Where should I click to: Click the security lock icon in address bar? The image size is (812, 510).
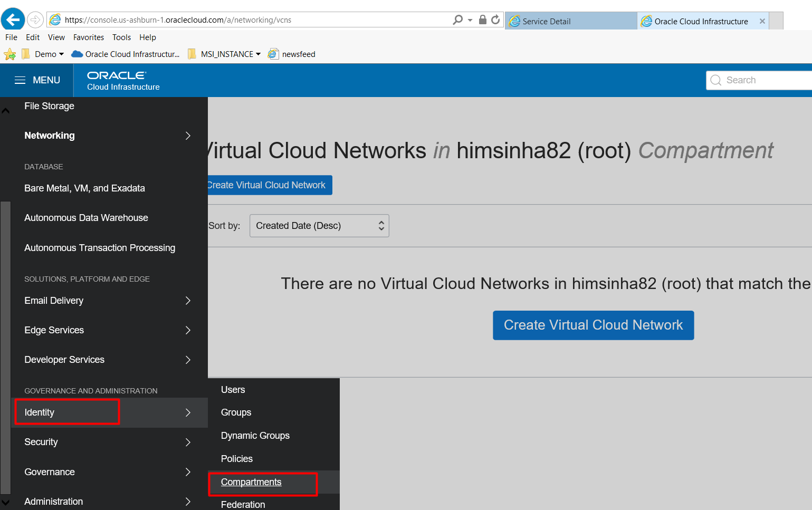[x=482, y=20]
